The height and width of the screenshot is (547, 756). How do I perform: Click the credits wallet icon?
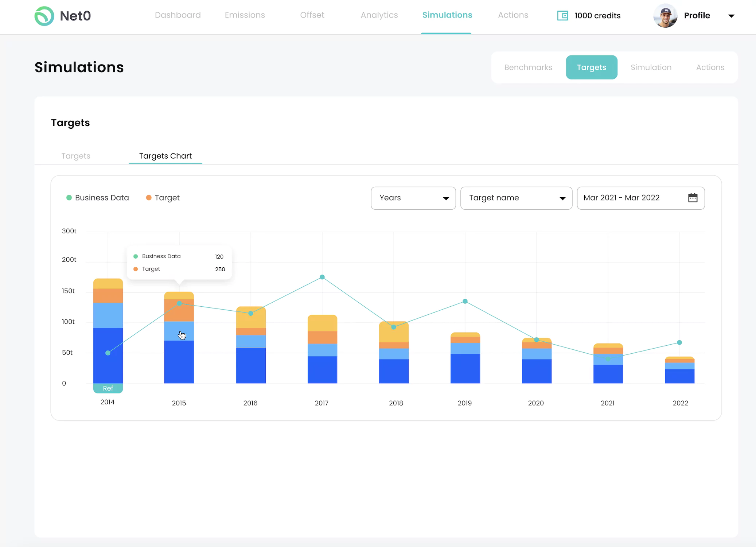[x=562, y=16]
